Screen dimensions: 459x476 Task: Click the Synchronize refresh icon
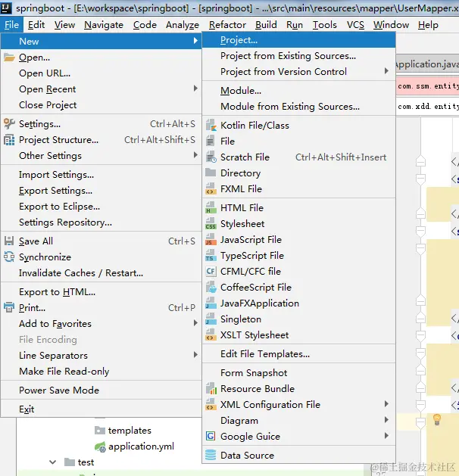[9, 257]
